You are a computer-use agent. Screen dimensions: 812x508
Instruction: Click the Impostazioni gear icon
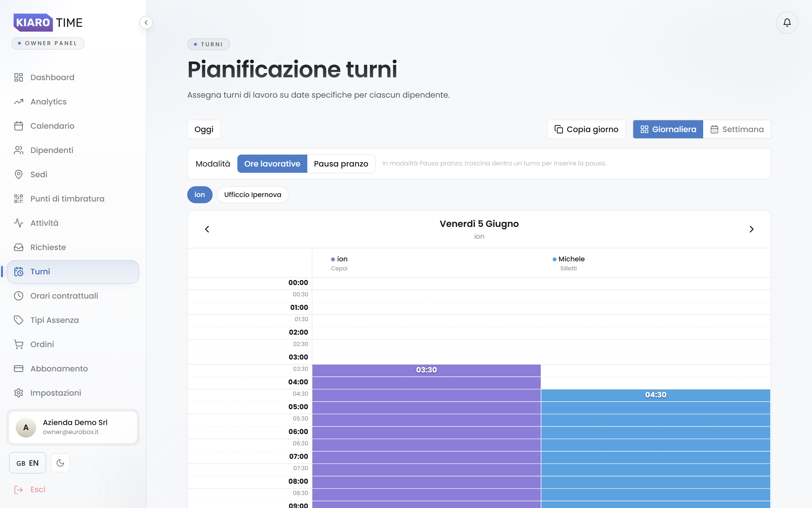(18, 393)
